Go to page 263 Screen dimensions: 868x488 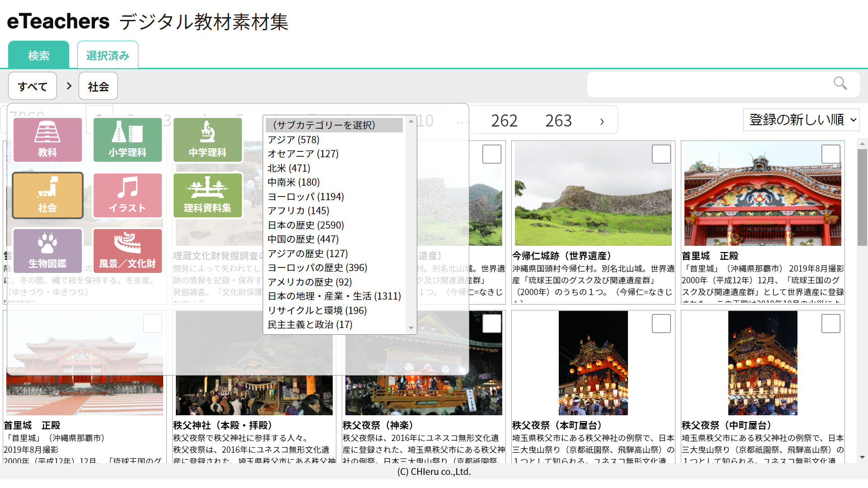[558, 121]
